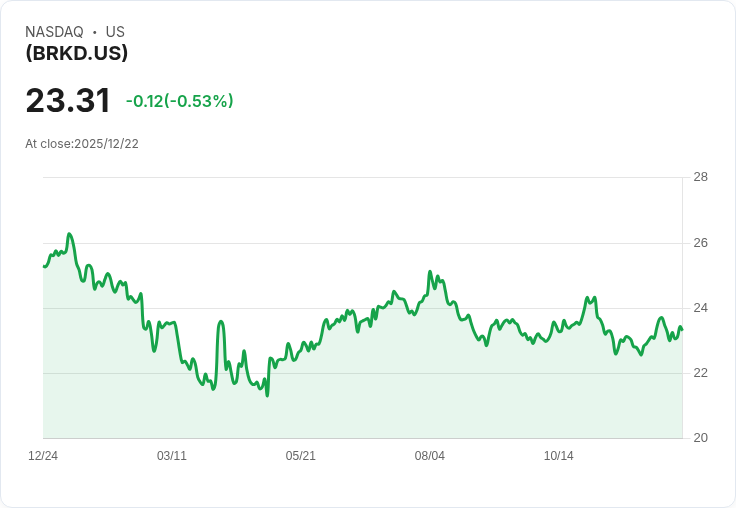The image size is (736, 508).
Task: Click the 28 y-axis label
Action: [700, 178]
